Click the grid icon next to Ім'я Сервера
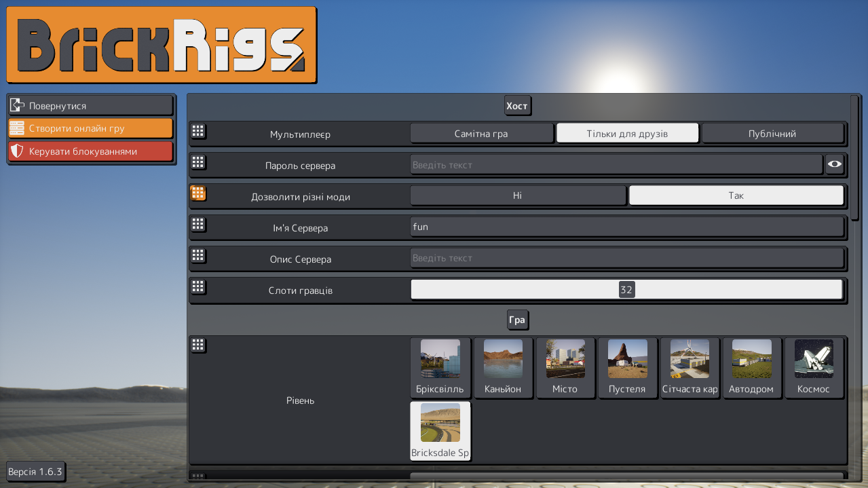 (198, 224)
